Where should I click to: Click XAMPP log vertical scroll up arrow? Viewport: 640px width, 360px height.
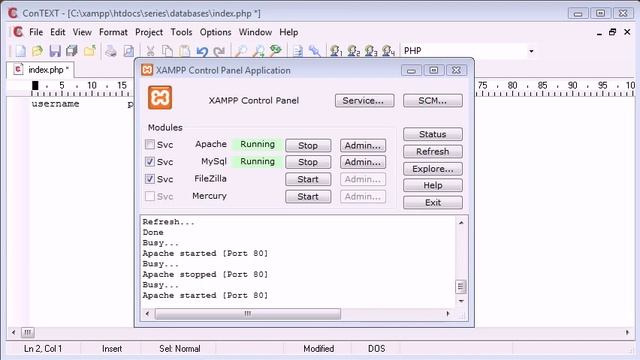(x=461, y=222)
